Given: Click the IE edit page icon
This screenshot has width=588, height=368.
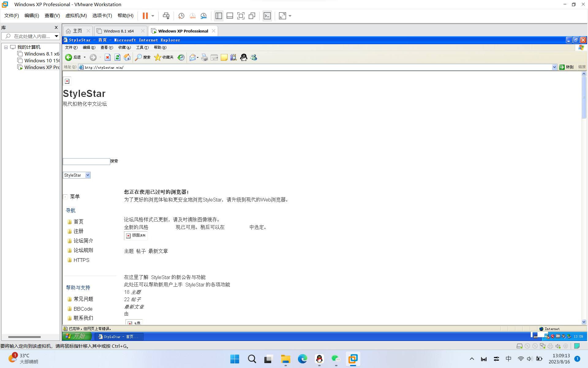Looking at the screenshot, I should point(214,57).
